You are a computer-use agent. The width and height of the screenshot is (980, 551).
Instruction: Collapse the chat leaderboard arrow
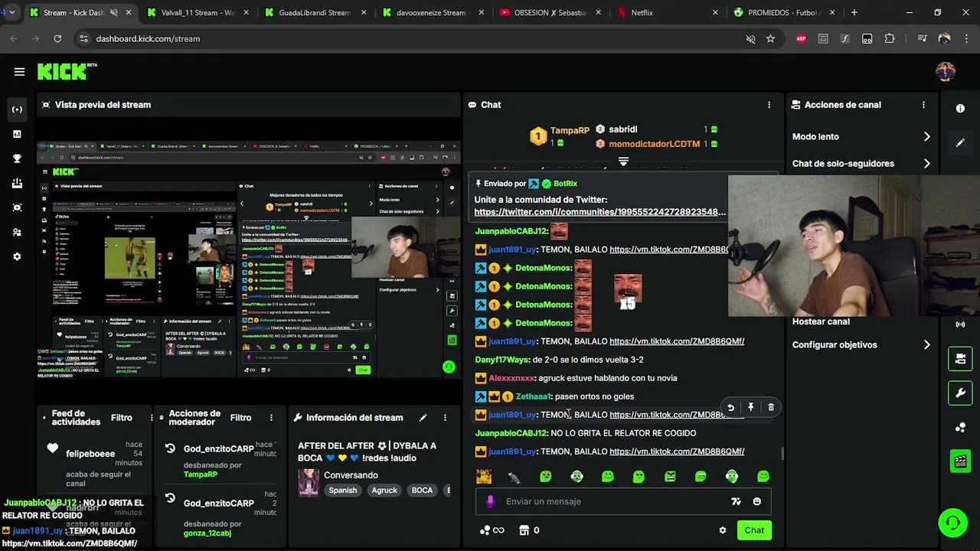click(x=623, y=161)
